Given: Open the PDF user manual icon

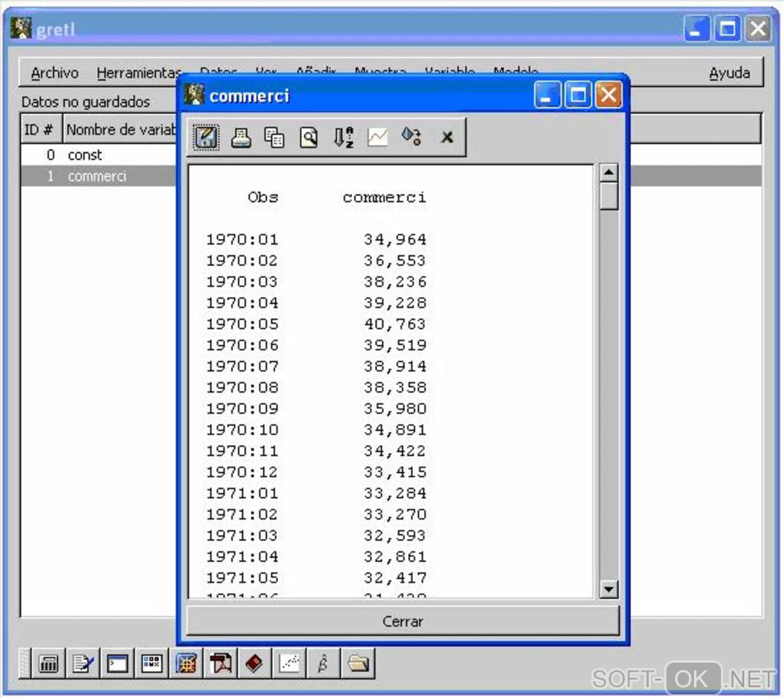Looking at the screenshot, I should (x=221, y=664).
